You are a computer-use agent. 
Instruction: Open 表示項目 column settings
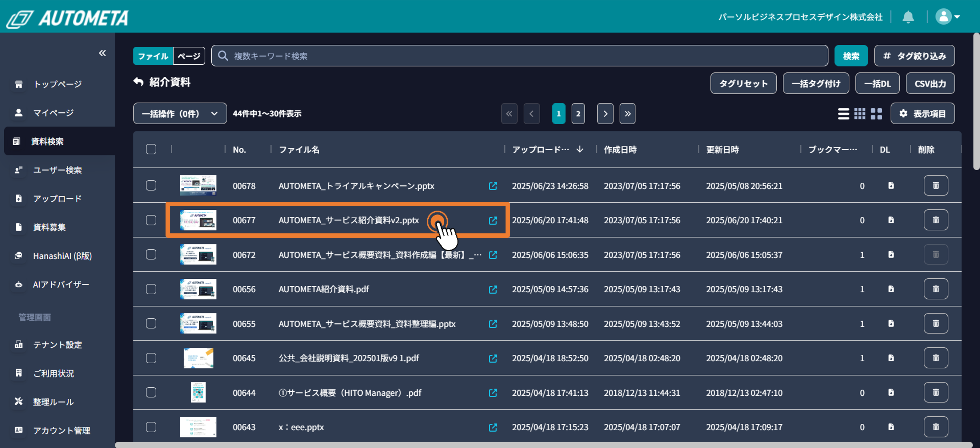[922, 113]
